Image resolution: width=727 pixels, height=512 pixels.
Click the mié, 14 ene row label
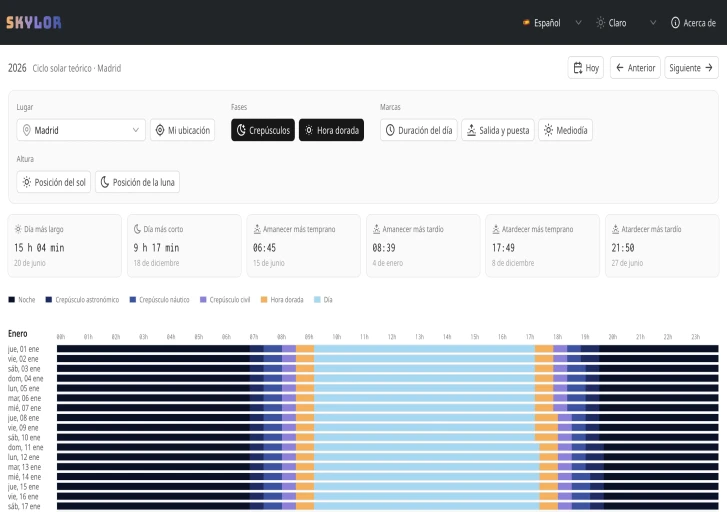click(x=24, y=477)
